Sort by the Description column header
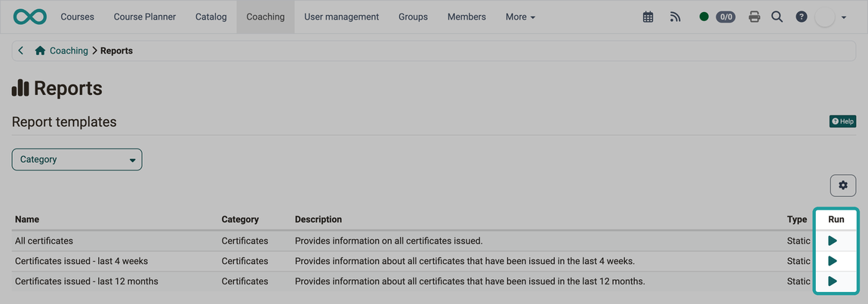Image resolution: width=868 pixels, height=304 pixels. click(x=319, y=220)
